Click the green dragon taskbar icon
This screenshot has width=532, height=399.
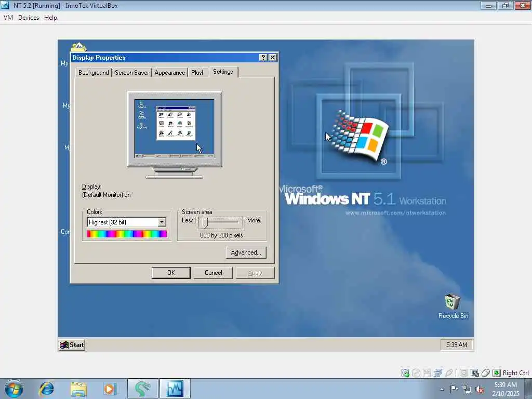pos(142,389)
